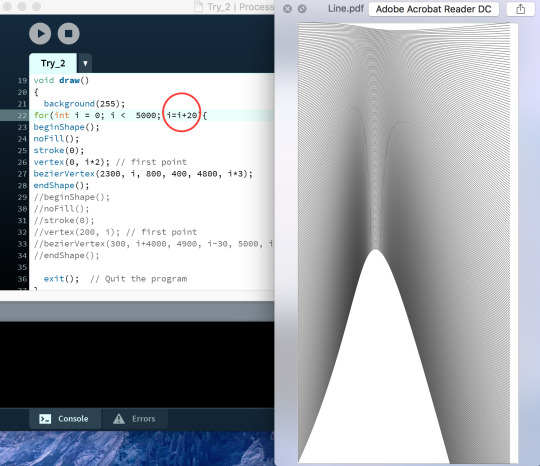Click line number 35 beside the empty line
The width and height of the screenshot is (540, 466).
coord(22,267)
